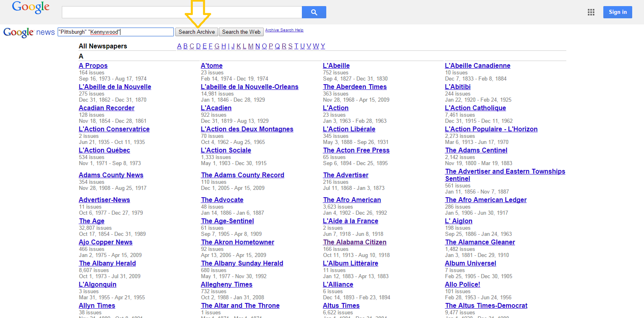The image size is (644, 318).
Task: Open The Afro American newspaper
Action: tap(352, 200)
